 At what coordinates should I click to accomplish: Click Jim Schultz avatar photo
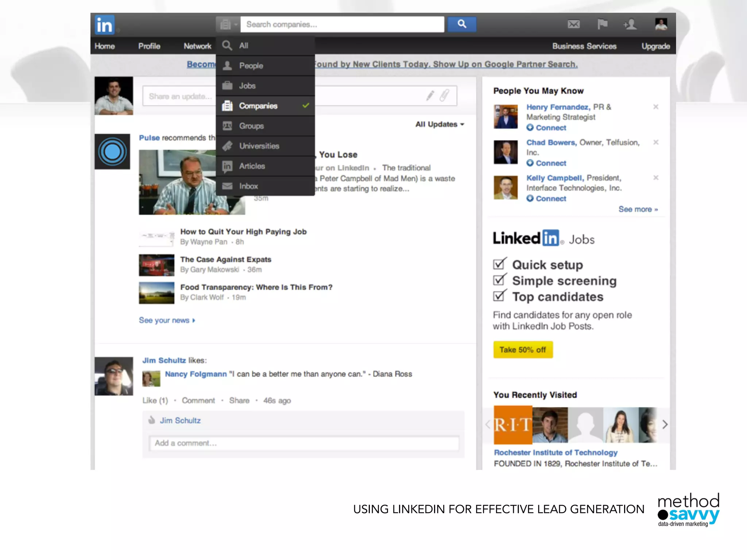pyautogui.click(x=114, y=376)
